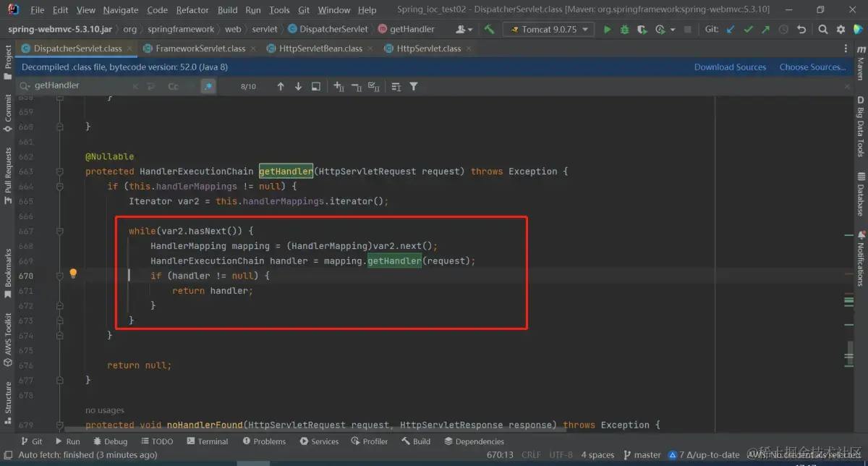Click the Download Sources link
Screen dimensions: 868x466
tap(730, 67)
